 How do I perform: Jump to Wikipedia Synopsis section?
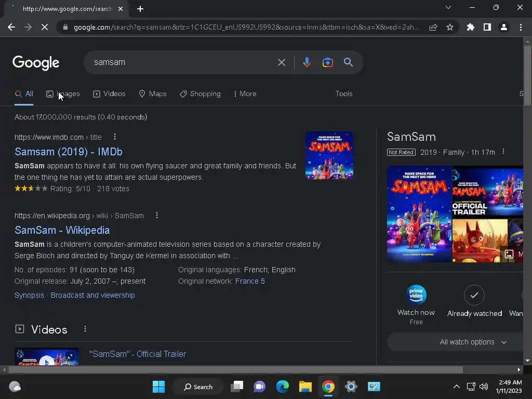click(29, 295)
